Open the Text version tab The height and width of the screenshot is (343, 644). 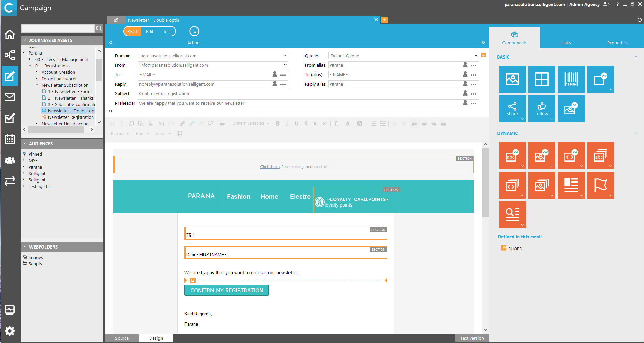coord(472,338)
